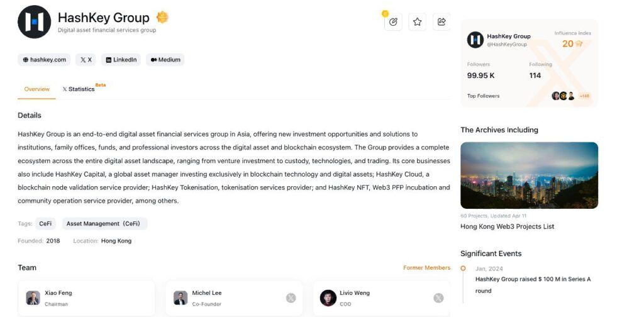Click the share icon button
Viewport: 644px width, 317px height.
(441, 22)
